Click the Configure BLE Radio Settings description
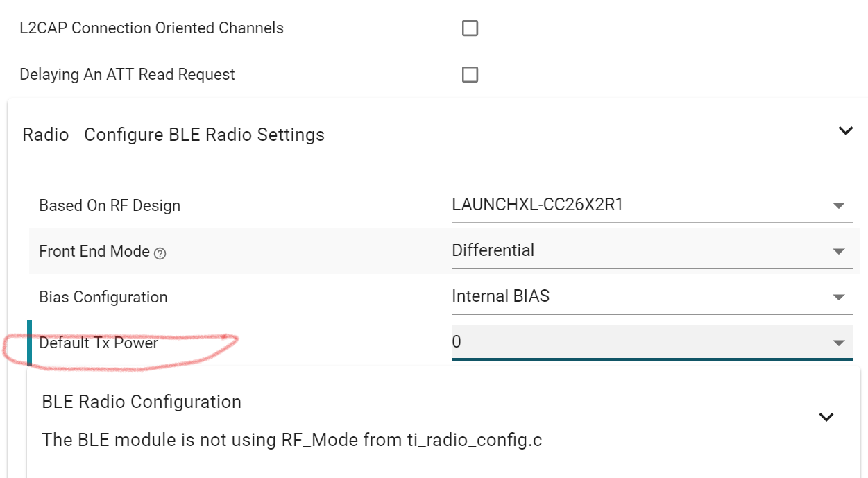Screen dimensions: 868x478 pyautogui.click(x=204, y=135)
